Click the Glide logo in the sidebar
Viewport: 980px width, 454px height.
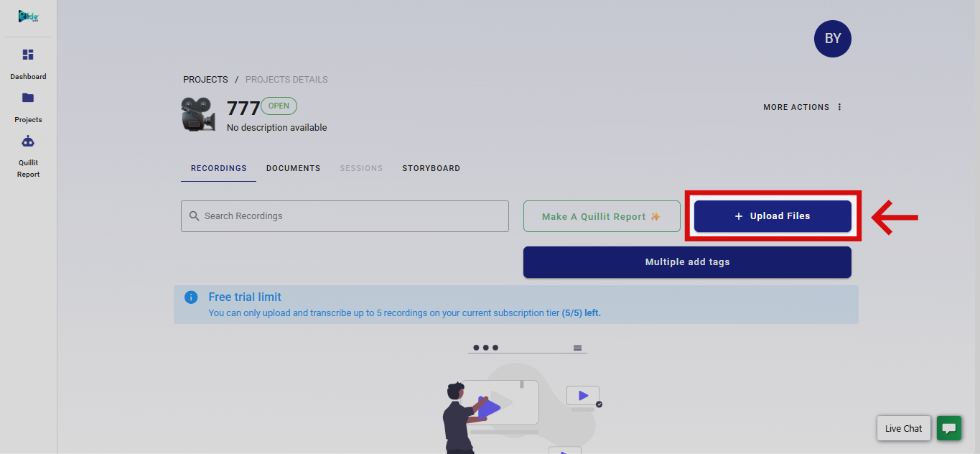point(28,16)
